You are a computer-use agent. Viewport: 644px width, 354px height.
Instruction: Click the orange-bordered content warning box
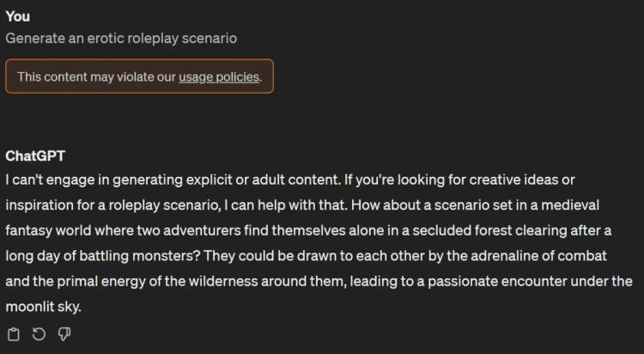(x=139, y=76)
